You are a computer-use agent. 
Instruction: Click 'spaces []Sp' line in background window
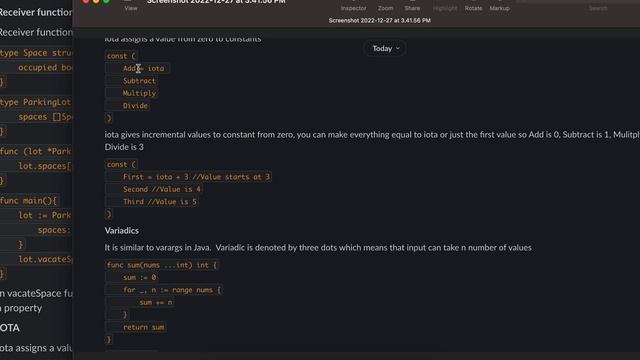(x=45, y=117)
